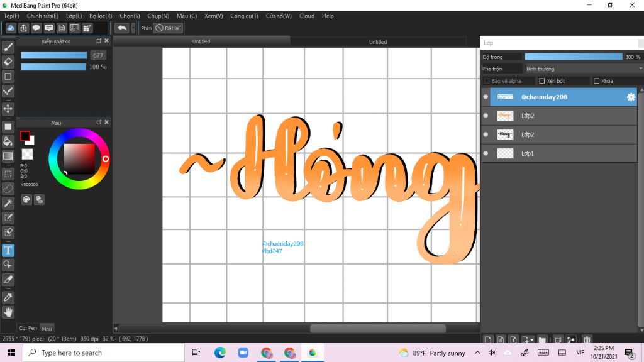Click the Độ trong layer opacity slider

click(574, 57)
